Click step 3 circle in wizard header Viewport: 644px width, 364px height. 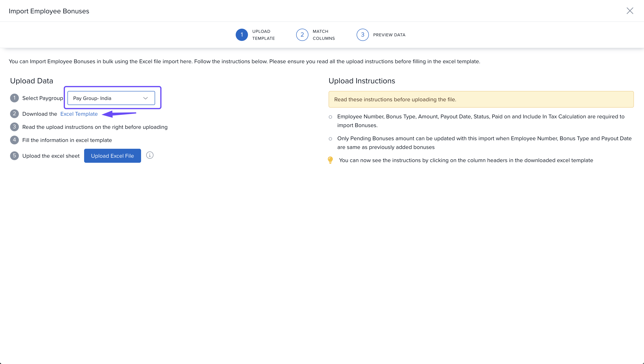[363, 35]
